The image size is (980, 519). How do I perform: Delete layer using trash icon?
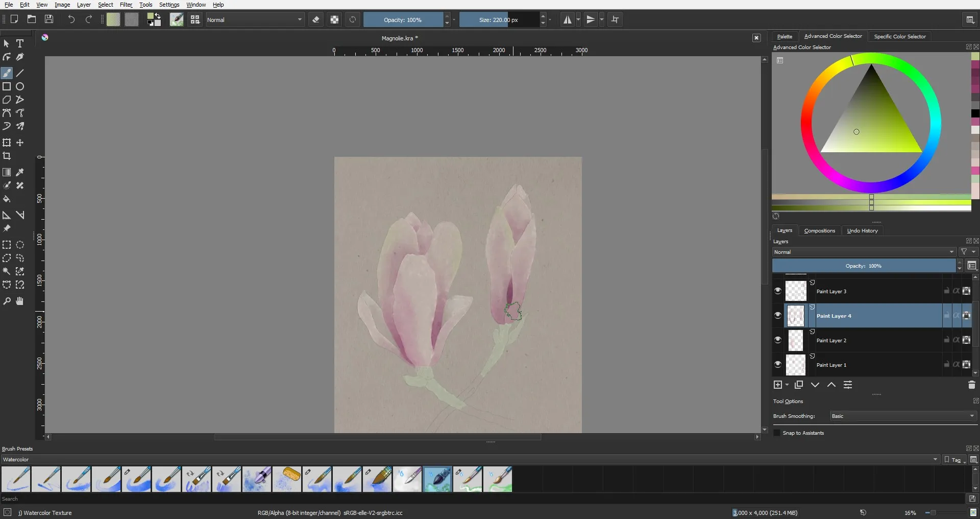pyautogui.click(x=971, y=385)
